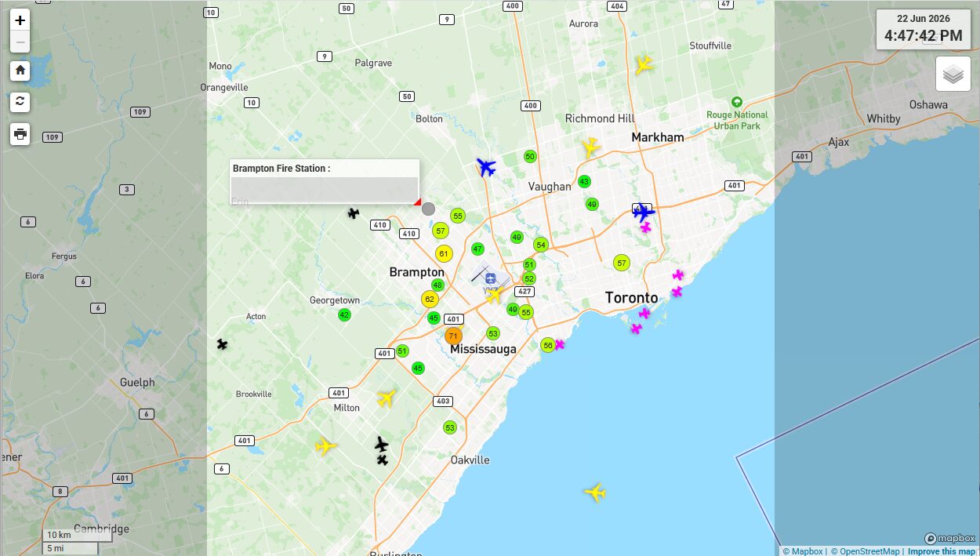The width and height of the screenshot is (980, 556).
Task: Click the Brampton Fire Station tooltip
Action: pos(325,182)
